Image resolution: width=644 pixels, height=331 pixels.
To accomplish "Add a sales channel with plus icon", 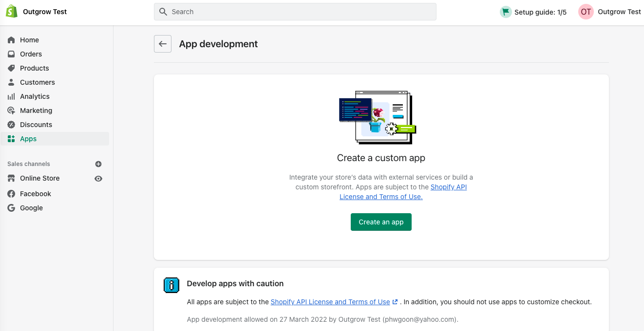I will pyautogui.click(x=98, y=164).
